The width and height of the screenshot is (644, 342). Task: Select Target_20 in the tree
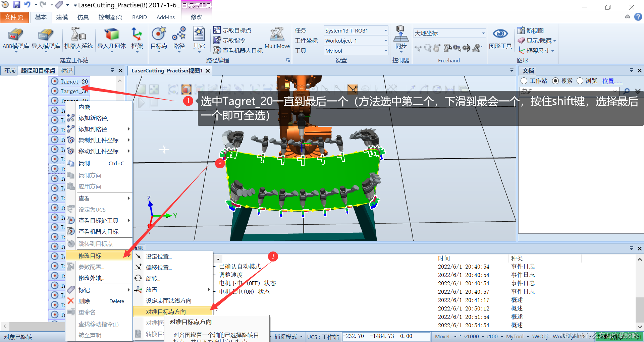pyautogui.click(x=70, y=81)
